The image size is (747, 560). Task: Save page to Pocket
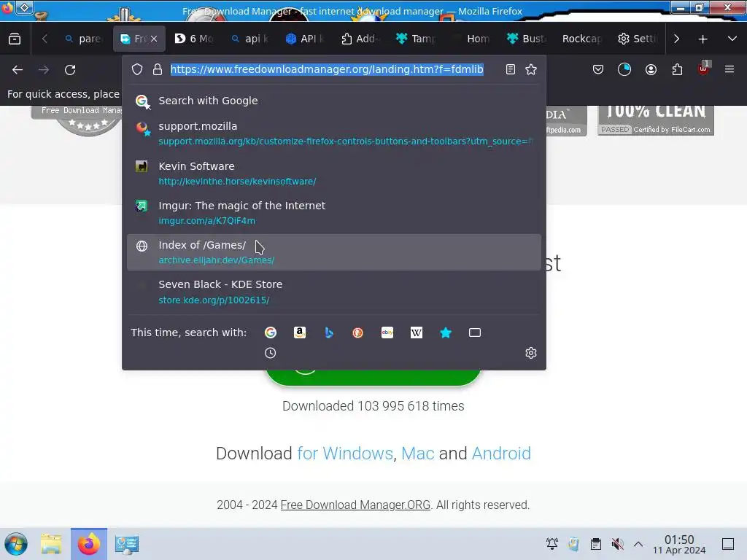point(598,70)
